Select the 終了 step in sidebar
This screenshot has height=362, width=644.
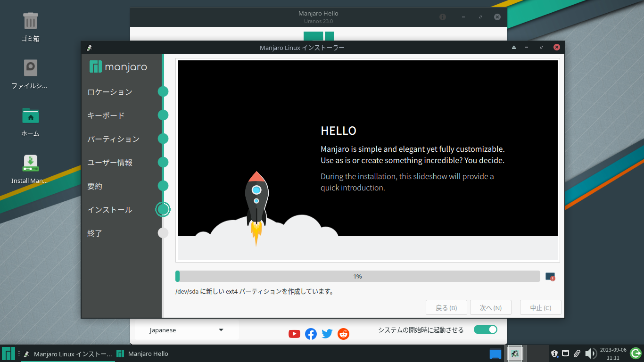point(95,233)
